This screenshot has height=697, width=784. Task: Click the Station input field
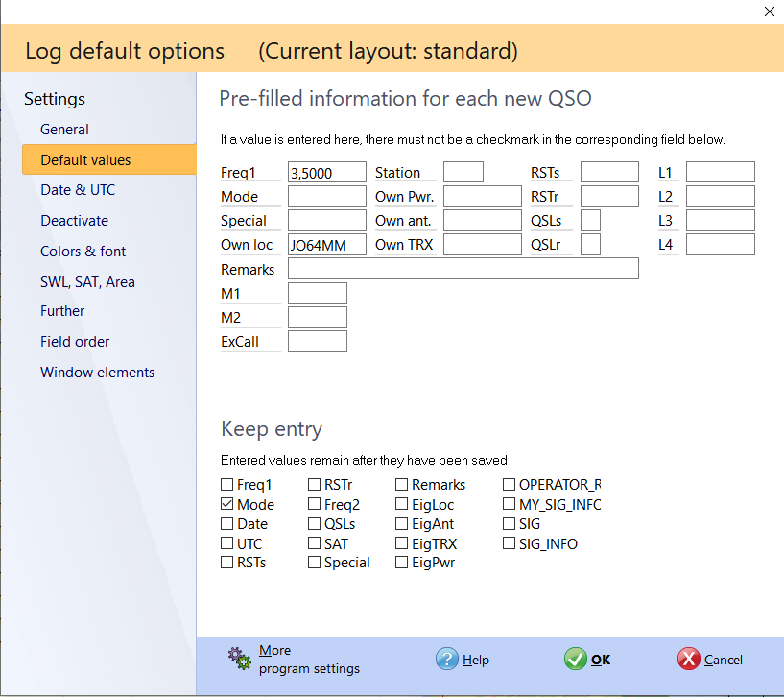pyautogui.click(x=463, y=172)
